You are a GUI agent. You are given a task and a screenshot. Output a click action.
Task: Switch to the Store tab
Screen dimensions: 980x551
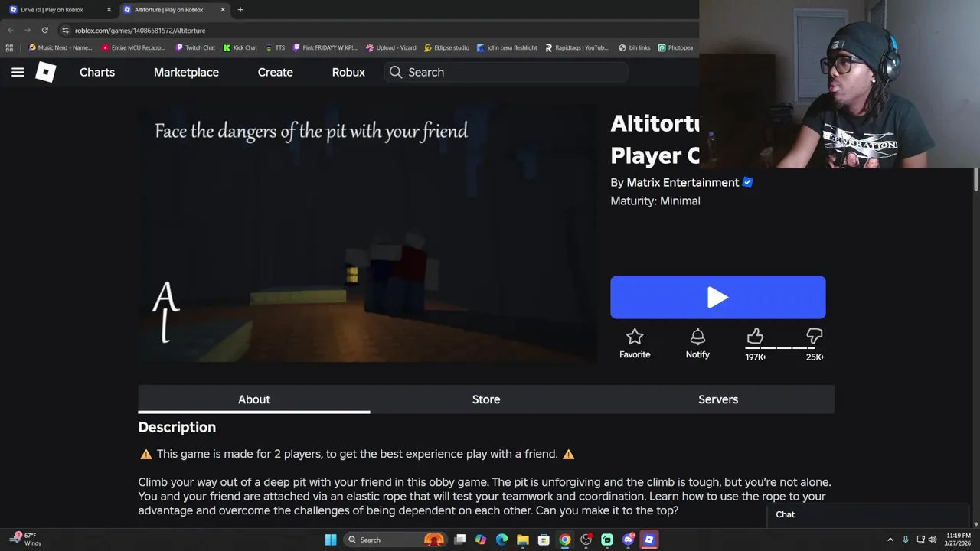(x=486, y=399)
